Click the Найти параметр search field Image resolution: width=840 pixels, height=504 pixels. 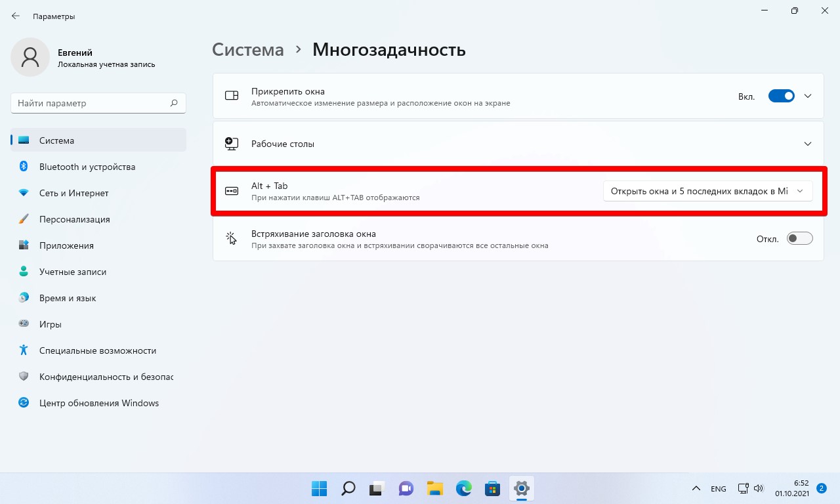click(98, 103)
